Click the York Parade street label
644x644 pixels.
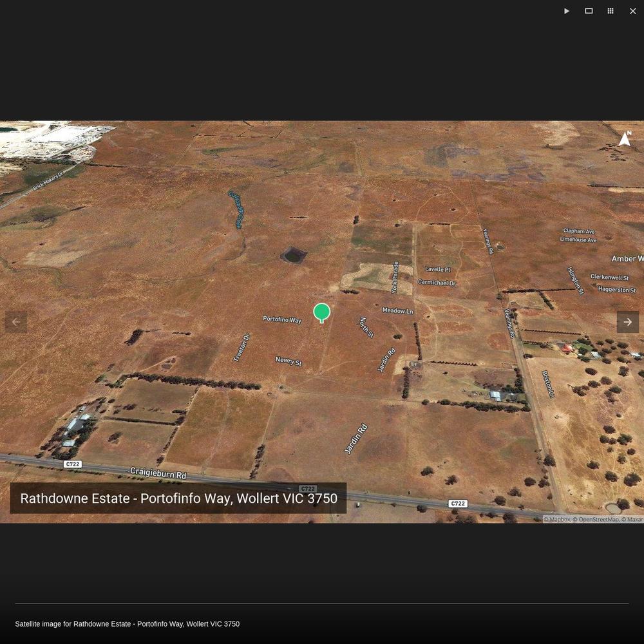coord(395,277)
